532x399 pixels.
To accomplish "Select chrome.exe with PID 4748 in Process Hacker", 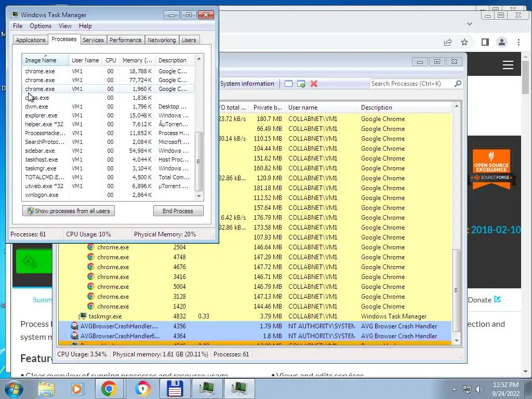I will 255,257.
